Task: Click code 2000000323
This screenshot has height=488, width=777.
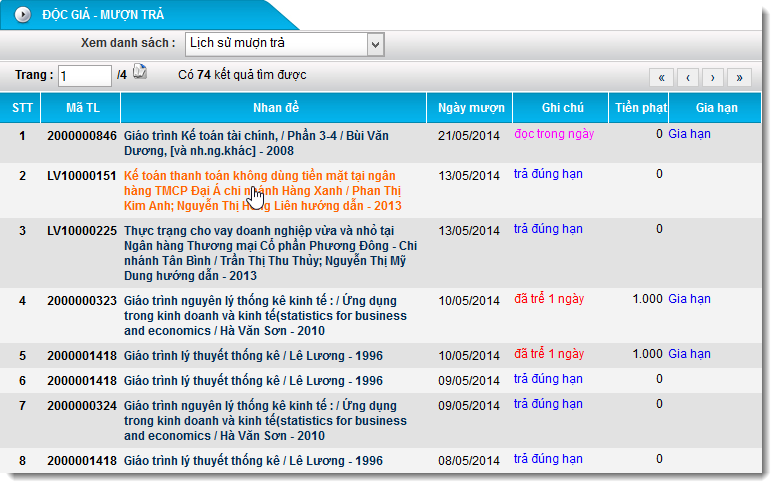Action: (82, 301)
